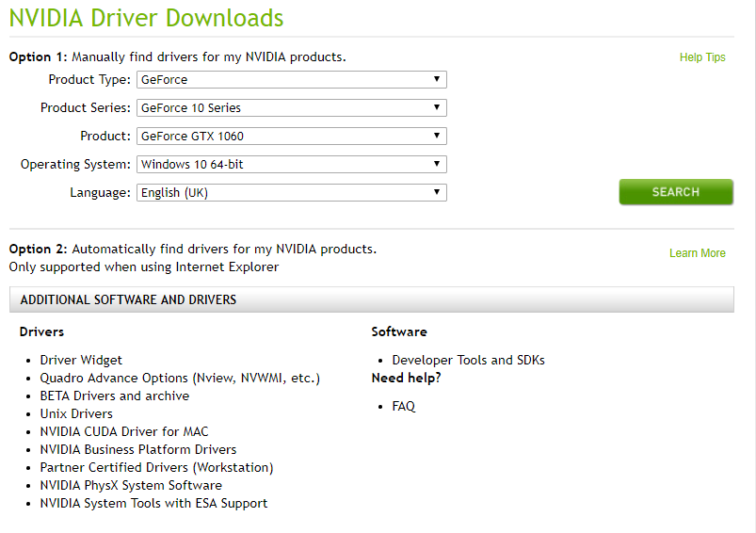
Task: Click the NVIDIA Driver Downloads heading
Action: point(146,18)
